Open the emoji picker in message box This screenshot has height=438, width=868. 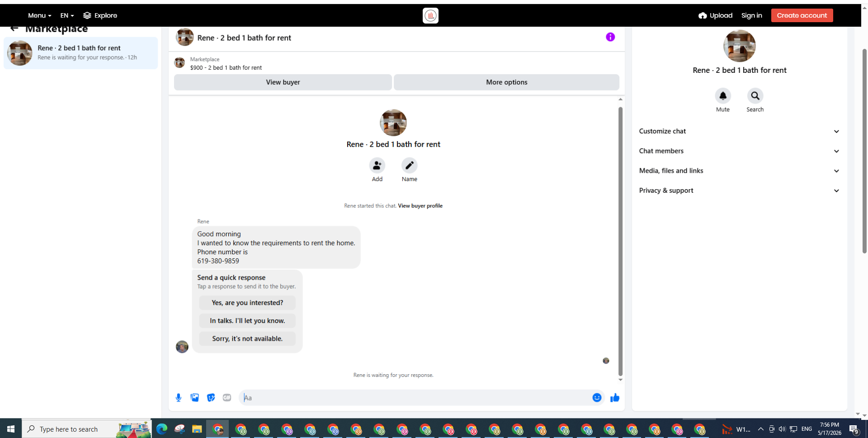tap(597, 398)
